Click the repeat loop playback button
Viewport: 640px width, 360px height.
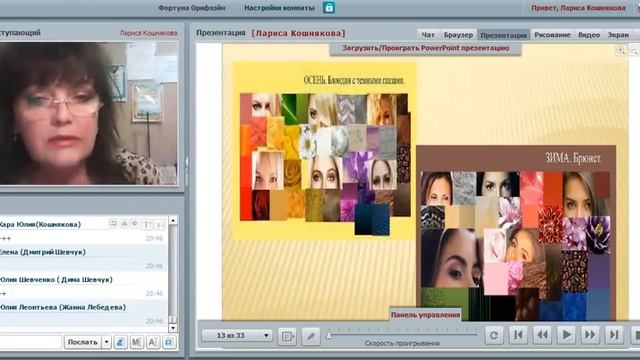pos(494,336)
